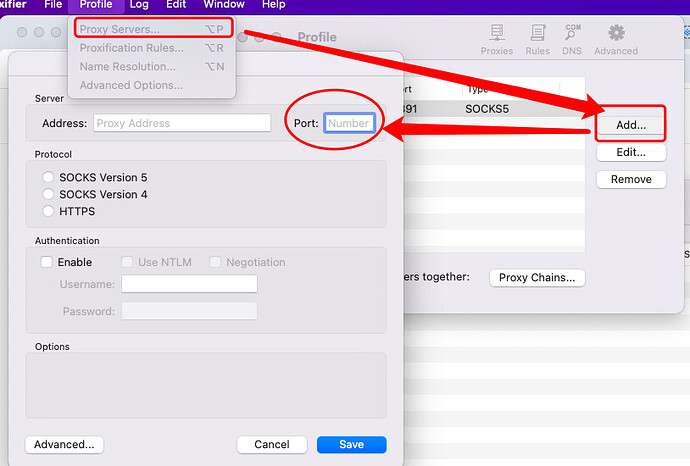
Task: Select HTTPS protocol option
Action: tap(48, 211)
